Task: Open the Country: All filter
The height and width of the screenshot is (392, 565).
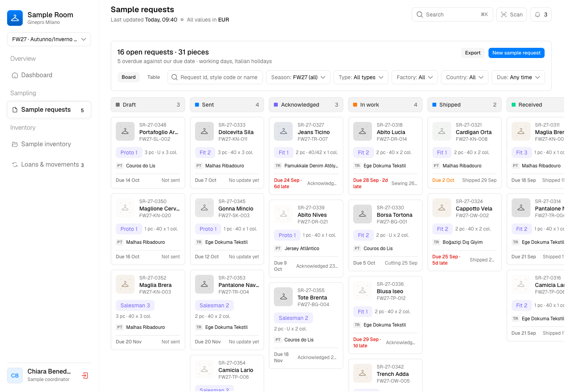Action: (x=465, y=77)
